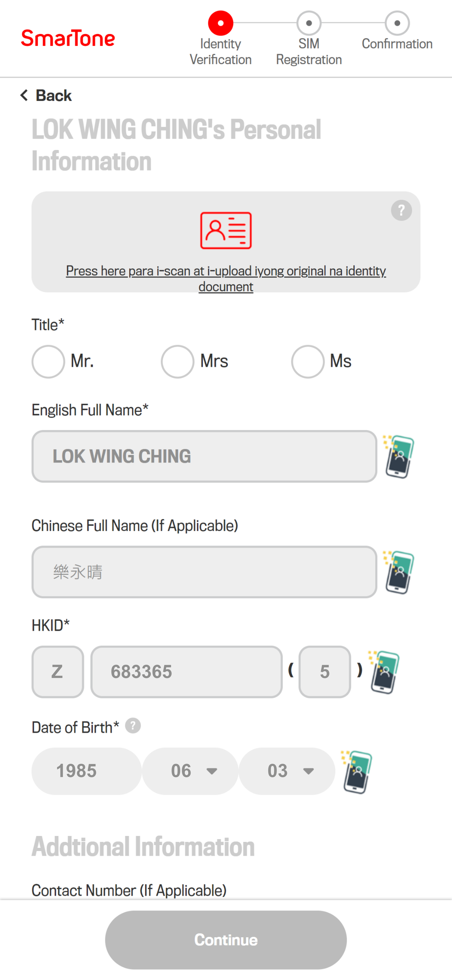Open help icon in ID scan box
The width and height of the screenshot is (452, 980).
pyautogui.click(x=401, y=210)
